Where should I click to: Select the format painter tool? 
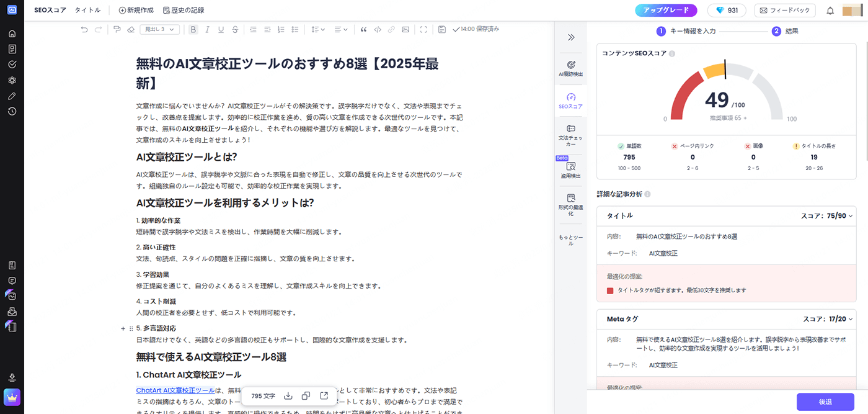(x=117, y=29)
